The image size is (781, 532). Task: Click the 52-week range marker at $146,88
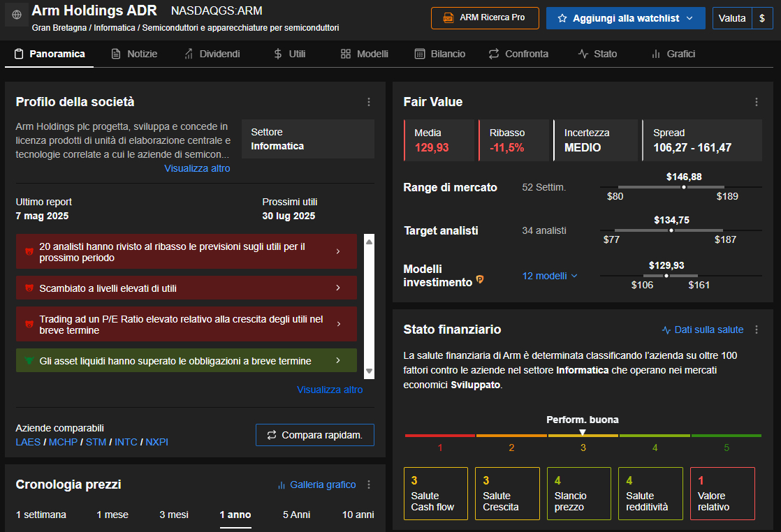coord(684,187)
